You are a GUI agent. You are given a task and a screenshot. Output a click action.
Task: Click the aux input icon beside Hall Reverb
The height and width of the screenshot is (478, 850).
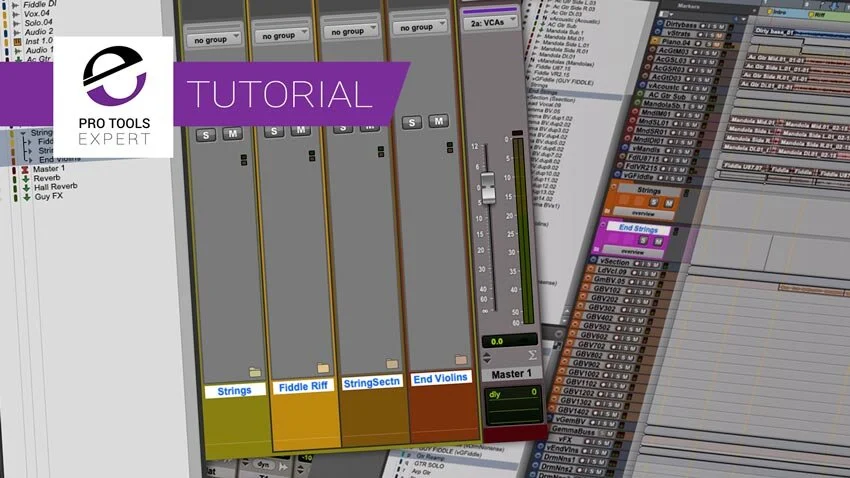tap(26, 188)
